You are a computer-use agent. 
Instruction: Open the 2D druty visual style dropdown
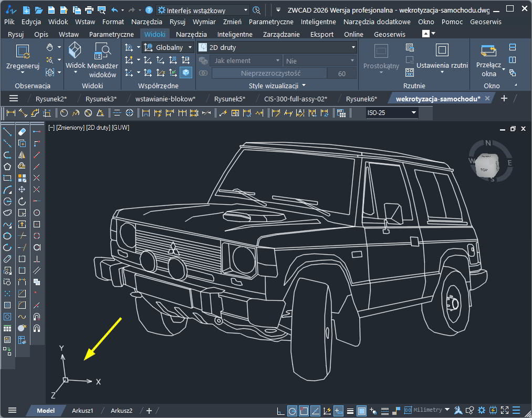(x=353, y=47)
